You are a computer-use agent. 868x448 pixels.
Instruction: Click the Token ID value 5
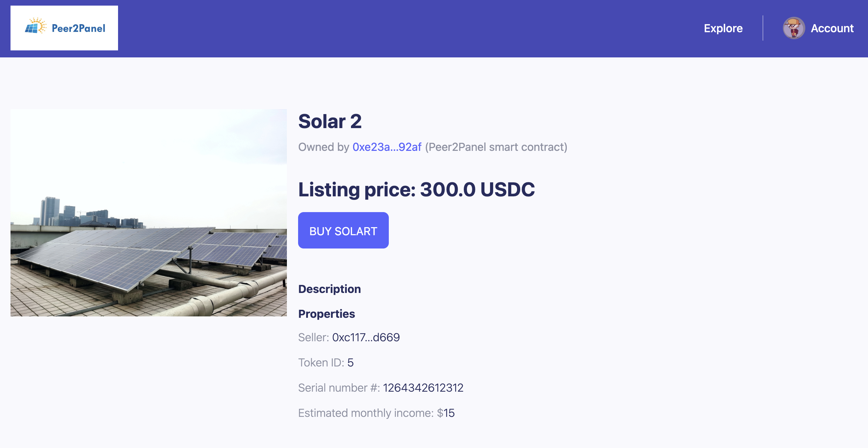pyautogui.click(x=350, y=363)
